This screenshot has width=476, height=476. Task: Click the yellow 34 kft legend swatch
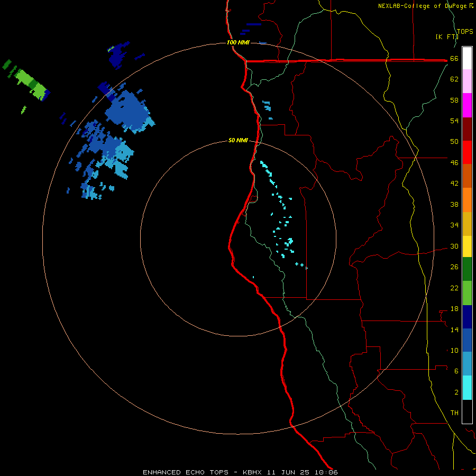(467, 246)
